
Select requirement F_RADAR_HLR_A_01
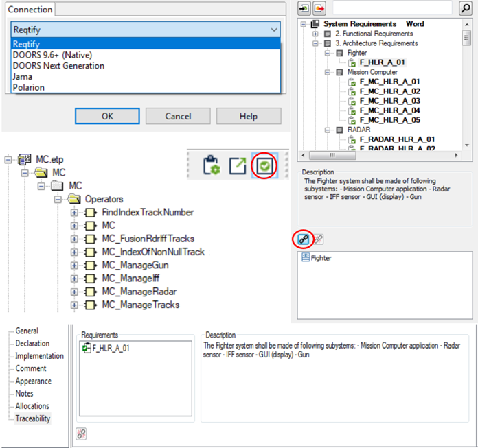[397, 139]
